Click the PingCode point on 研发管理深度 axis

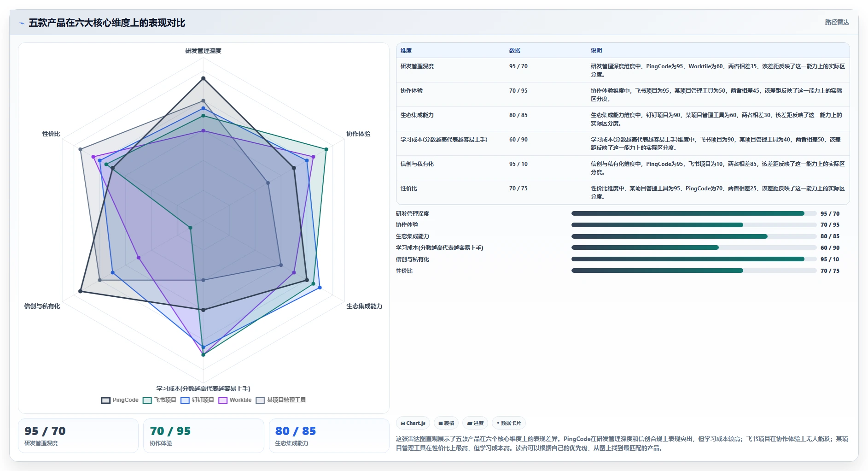coord(203,78)
